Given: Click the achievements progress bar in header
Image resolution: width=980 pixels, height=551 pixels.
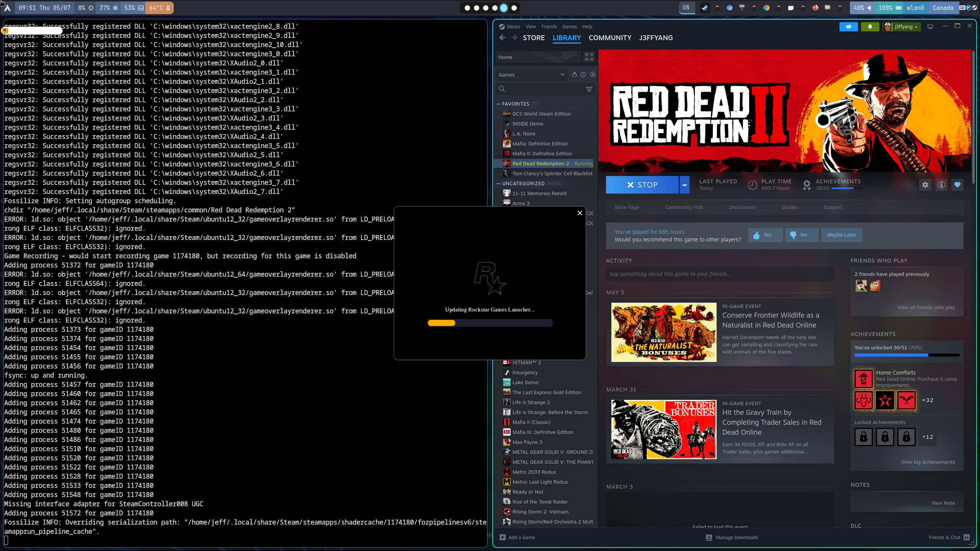Looking at the screenshot, I should pos(846,188).
